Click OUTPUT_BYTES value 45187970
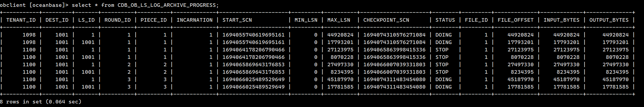Image resolution: width=644 pixels, height=107 pixels. pyautogui.click(x=616, y=79)
